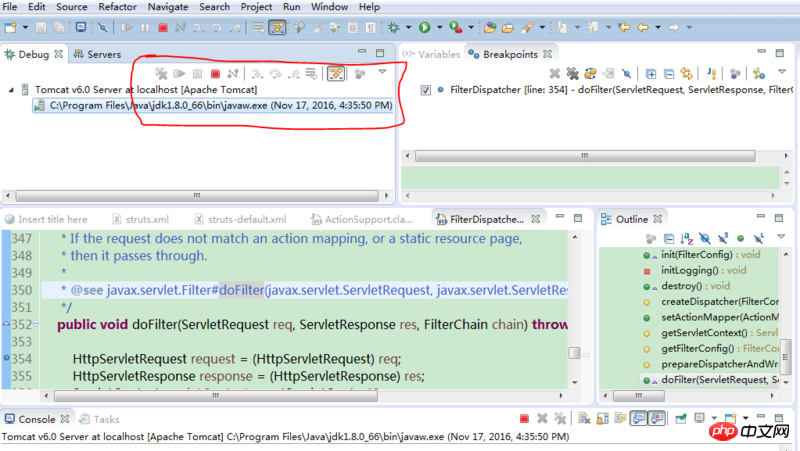Screen dimensions: 800x451
Task: Close the FilterDispatcher editor tab
Action: [536, 219]
